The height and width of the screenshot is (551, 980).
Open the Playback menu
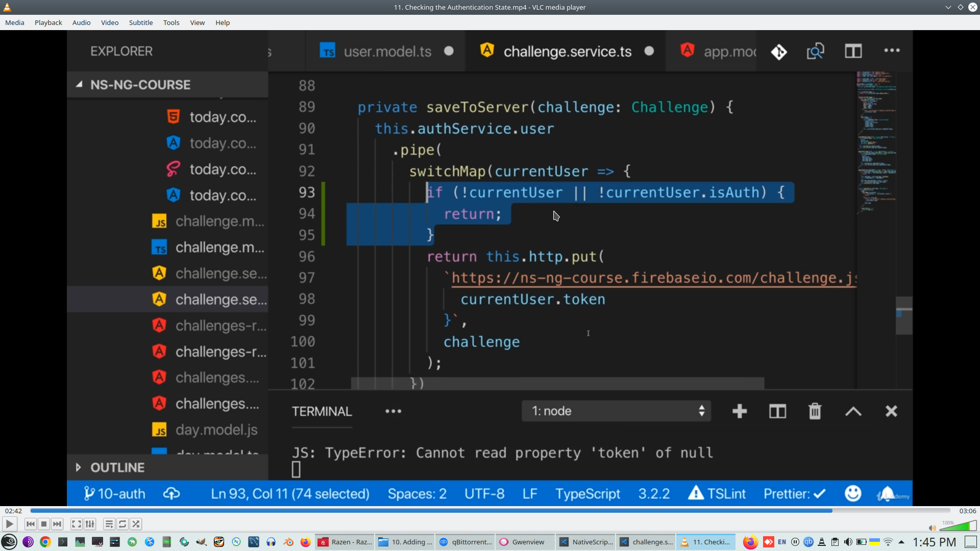48,22
